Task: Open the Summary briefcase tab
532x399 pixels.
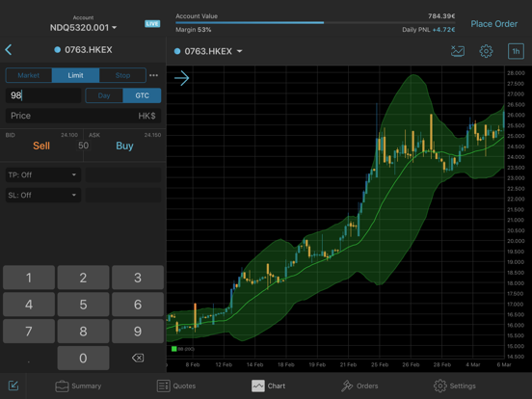Action: click(x=78, y=386)
